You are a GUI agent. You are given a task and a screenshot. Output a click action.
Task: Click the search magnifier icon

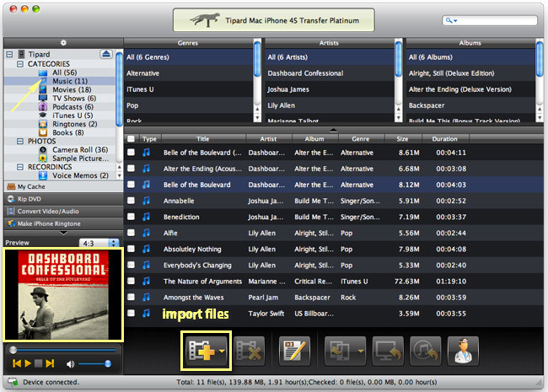449,20
